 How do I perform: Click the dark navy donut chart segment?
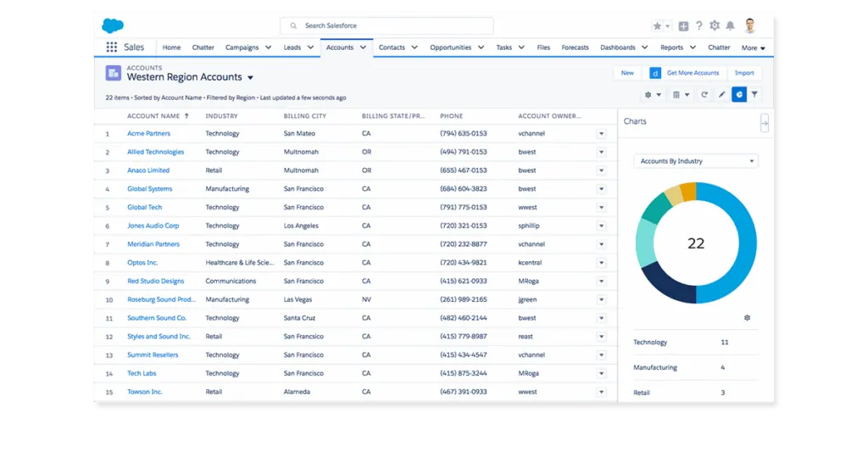[x=666, y=284]
